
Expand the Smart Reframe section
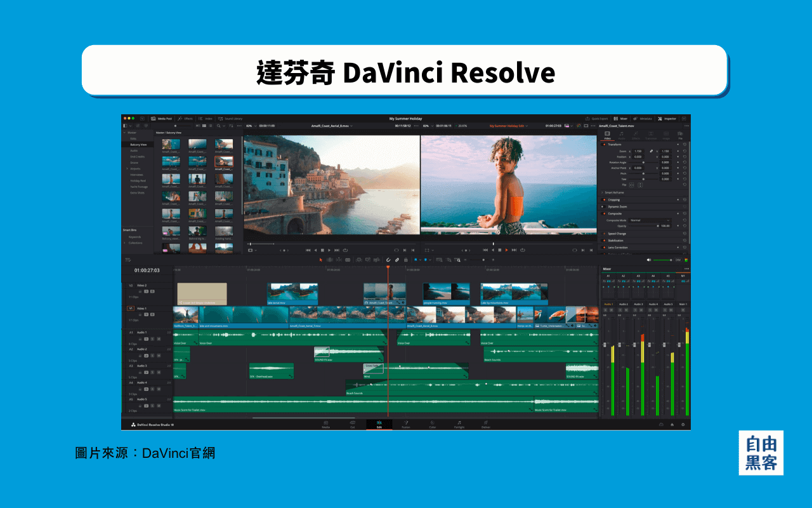[603, 192]
